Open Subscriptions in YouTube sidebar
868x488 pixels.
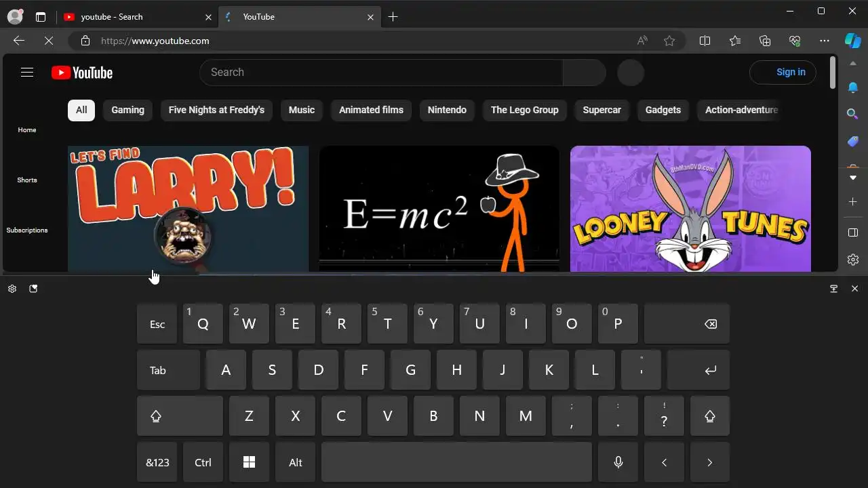[27, 230]
